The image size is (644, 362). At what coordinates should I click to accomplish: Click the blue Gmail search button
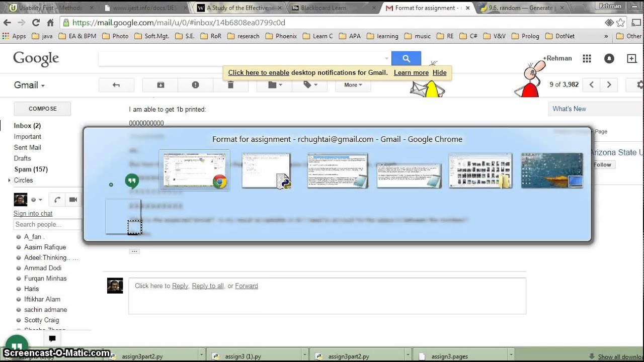406,58
